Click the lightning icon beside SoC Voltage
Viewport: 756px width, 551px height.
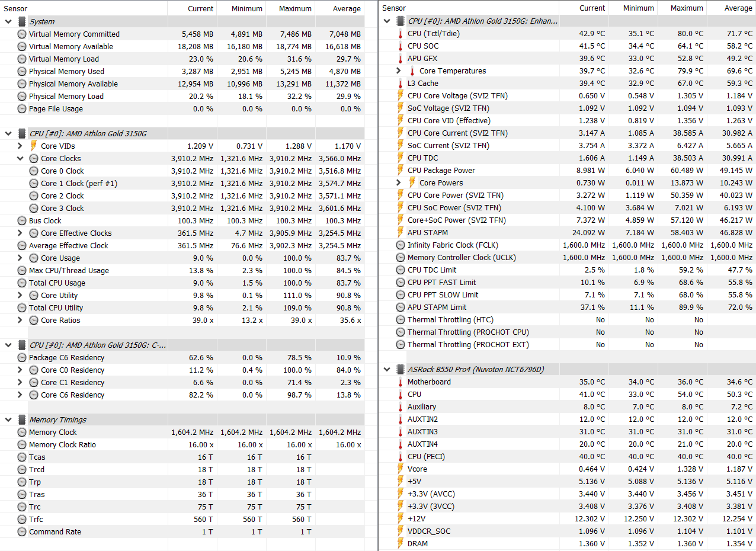(401, 108)
